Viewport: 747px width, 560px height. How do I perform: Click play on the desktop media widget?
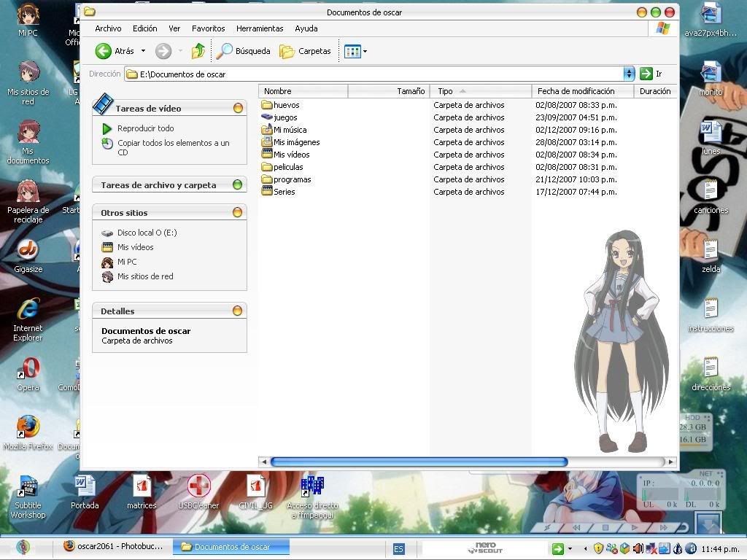(634, 528)
